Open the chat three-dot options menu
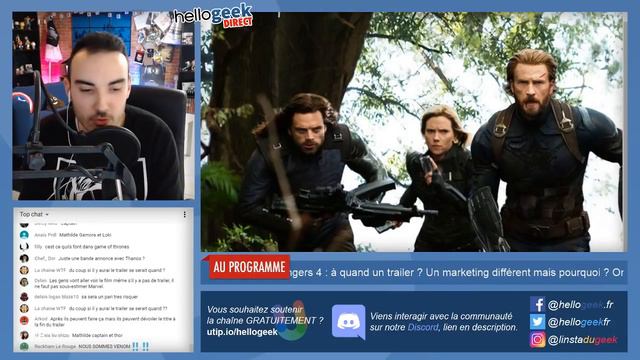The image size is (640, 360). [184, 214]
